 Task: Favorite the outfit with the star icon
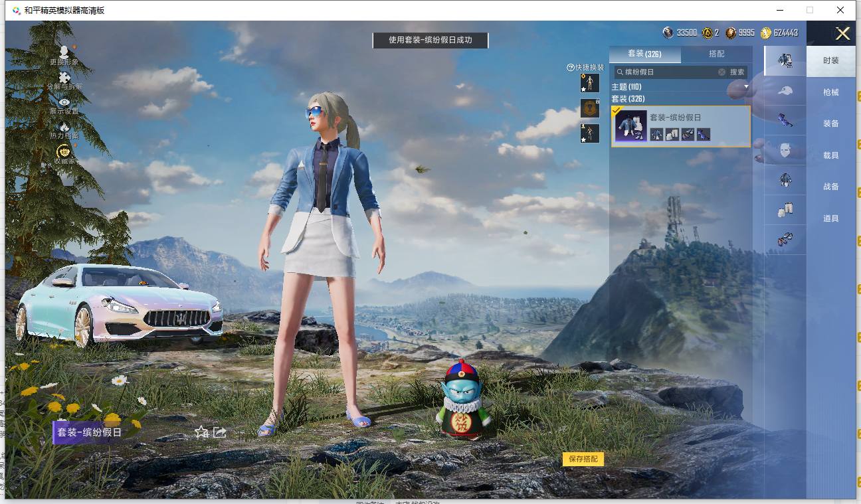201,432
